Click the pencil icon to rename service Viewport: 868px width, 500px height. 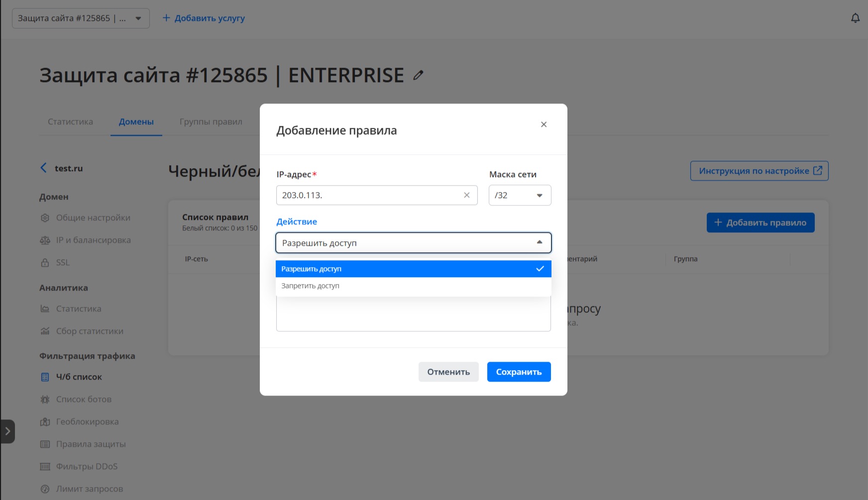point(418,76)
